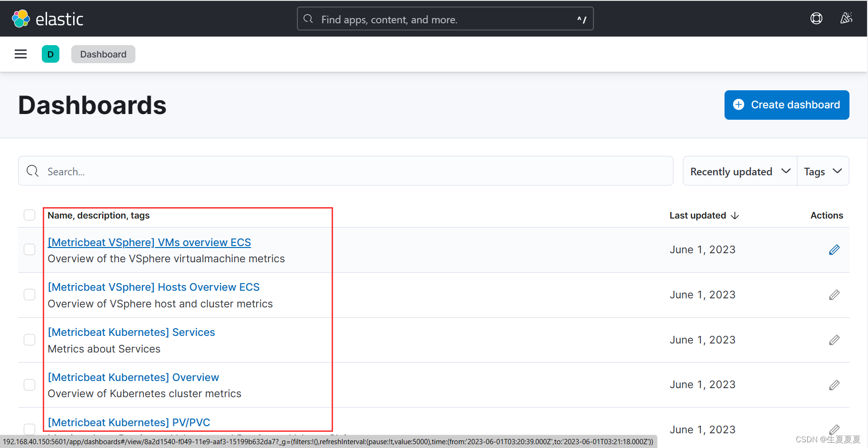Click the Dashboard breadcrumb
This screenshot has height=448, width=868.
[x=103, y=54]
